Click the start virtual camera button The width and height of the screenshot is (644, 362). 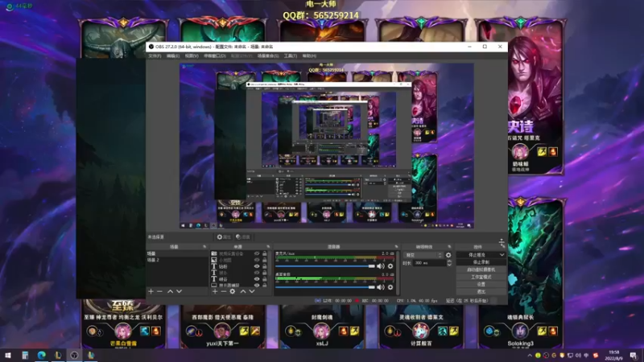tap(481, 269)
